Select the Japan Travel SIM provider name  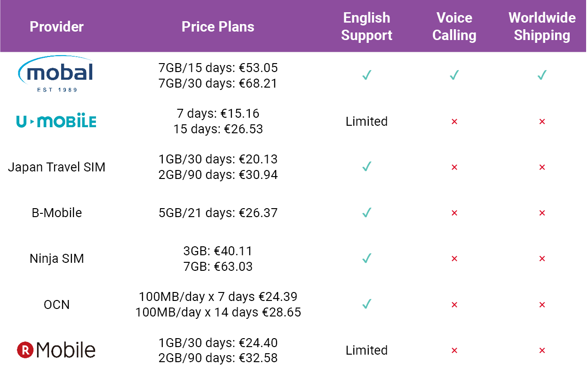[x=56, y=167]
